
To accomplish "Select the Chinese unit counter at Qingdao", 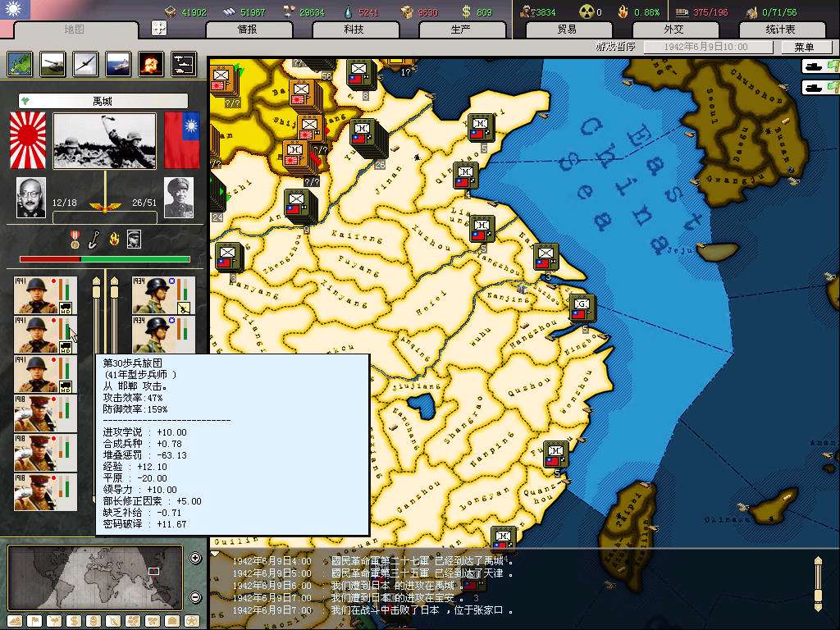I will click(x=466, y=176).
